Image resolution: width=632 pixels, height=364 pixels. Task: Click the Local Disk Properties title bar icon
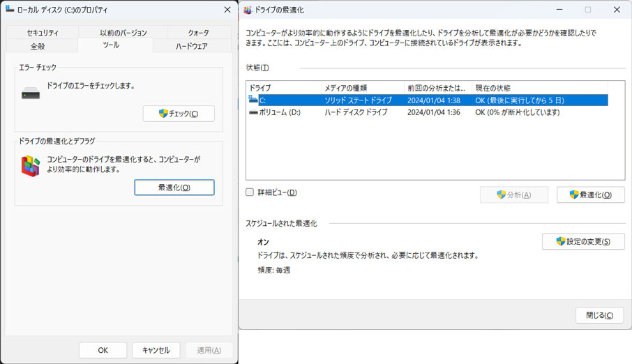tap(10, 9)
